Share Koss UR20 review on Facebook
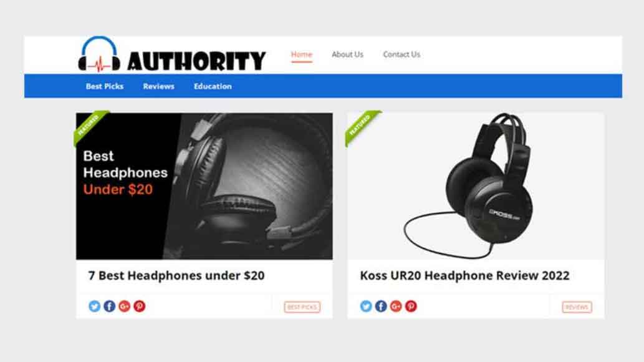Image resolution: width=644 pixels, height=362 pixels. 381,306
